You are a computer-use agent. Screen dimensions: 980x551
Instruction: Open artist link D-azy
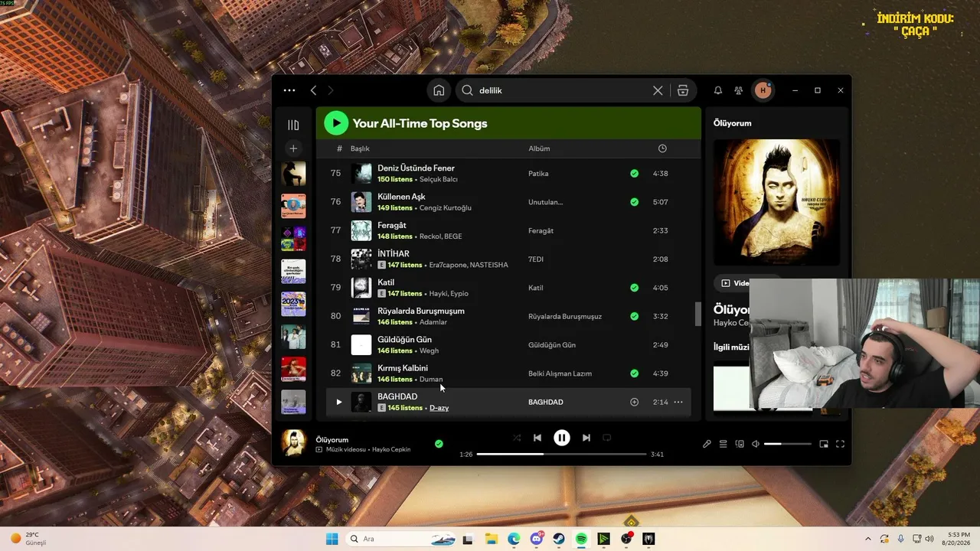click(x=439, y=408)
